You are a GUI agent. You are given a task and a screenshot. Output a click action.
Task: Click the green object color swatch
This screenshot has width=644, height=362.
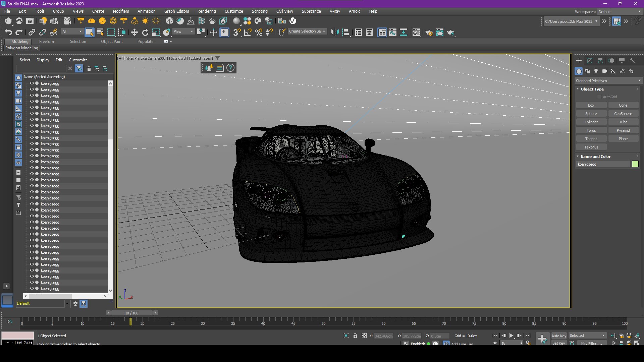(635, 164)
